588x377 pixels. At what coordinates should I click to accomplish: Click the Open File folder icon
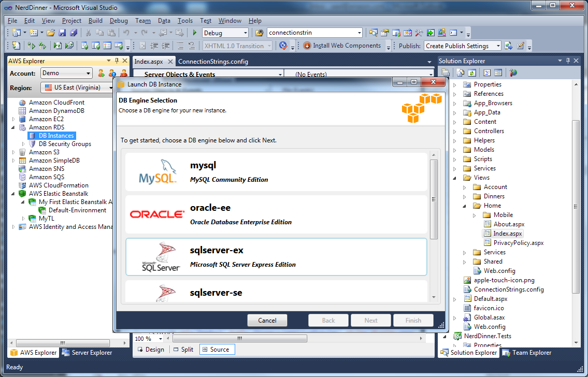51,33
